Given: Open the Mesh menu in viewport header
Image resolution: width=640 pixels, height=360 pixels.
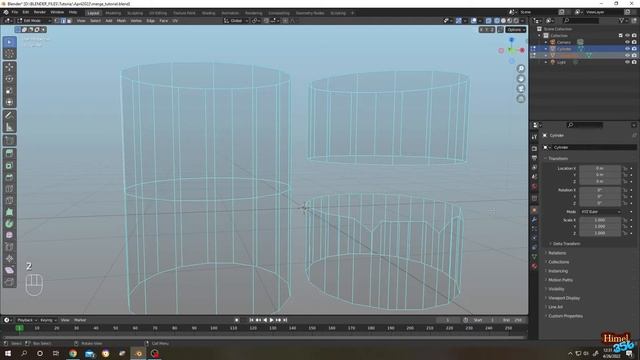Looking at the screenshot, I should pos(121,20).
